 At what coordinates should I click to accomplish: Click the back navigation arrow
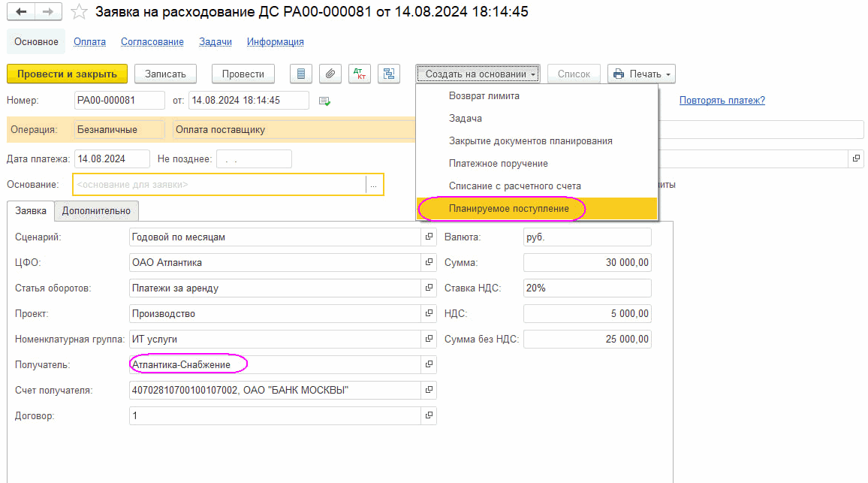(x=21, y=12)
